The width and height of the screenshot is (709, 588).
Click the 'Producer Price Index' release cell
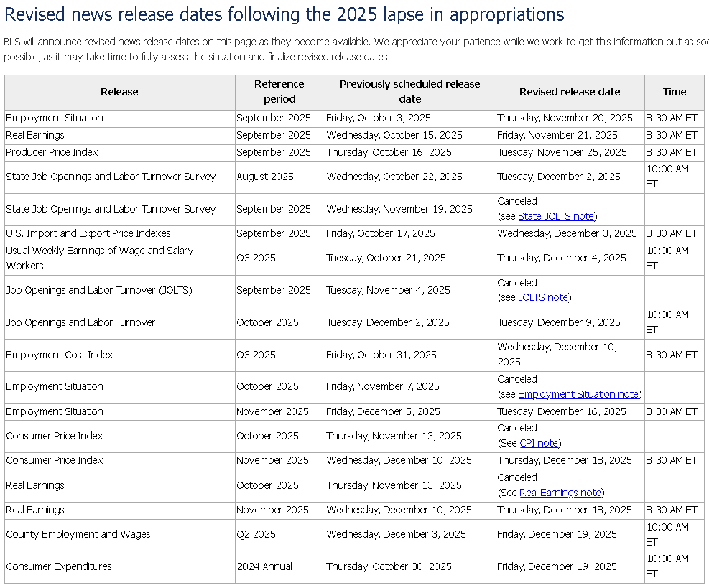(52, 152)
